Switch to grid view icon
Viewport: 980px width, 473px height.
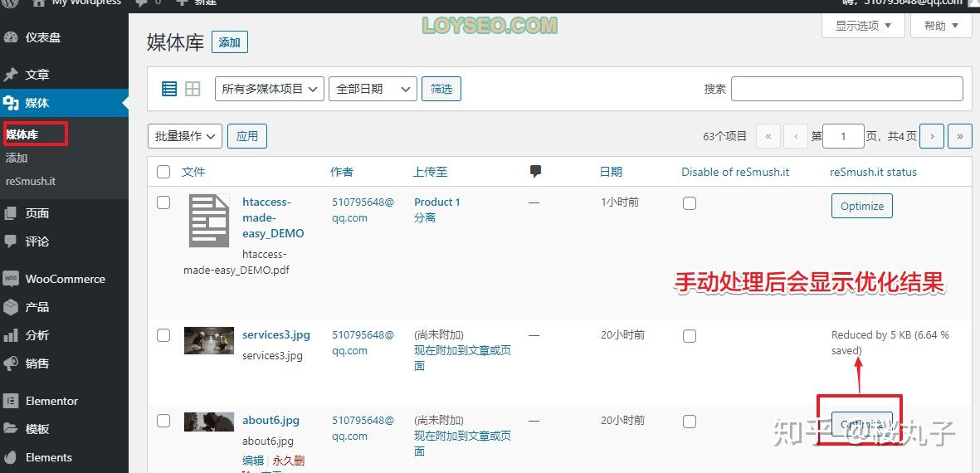193,89
